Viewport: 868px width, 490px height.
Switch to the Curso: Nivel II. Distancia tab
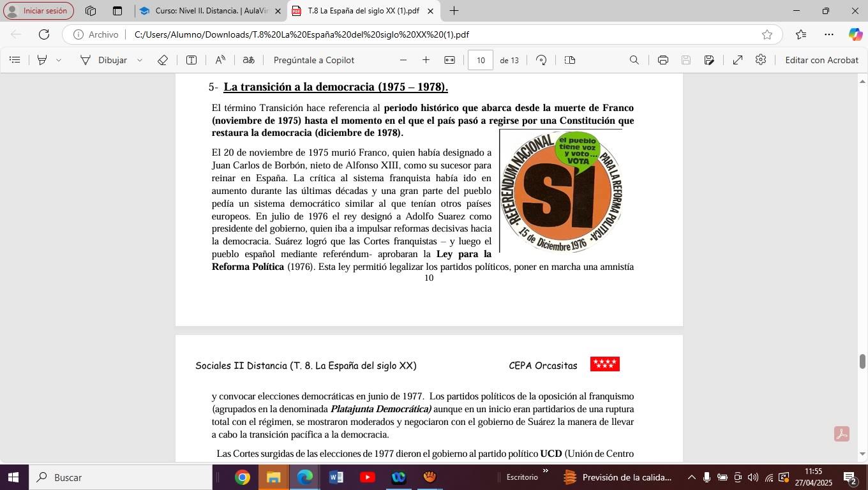click(211, 11)
